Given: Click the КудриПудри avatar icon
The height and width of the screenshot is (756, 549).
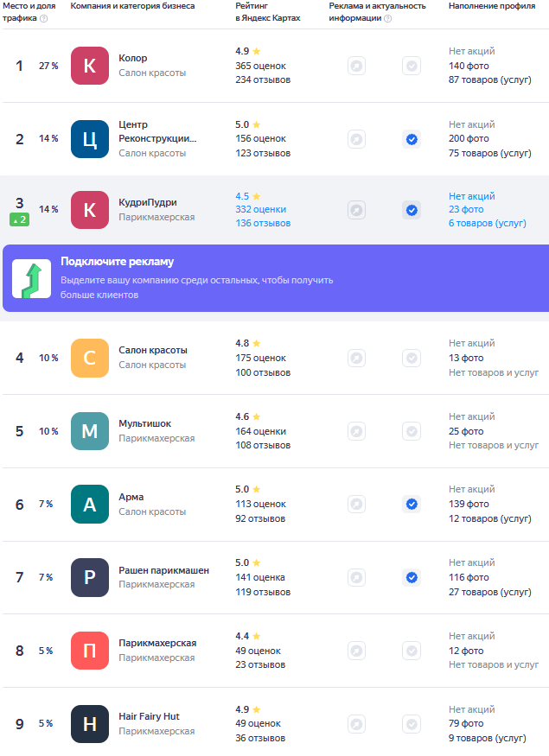Looking at the screenshot, I should point(90,210).
